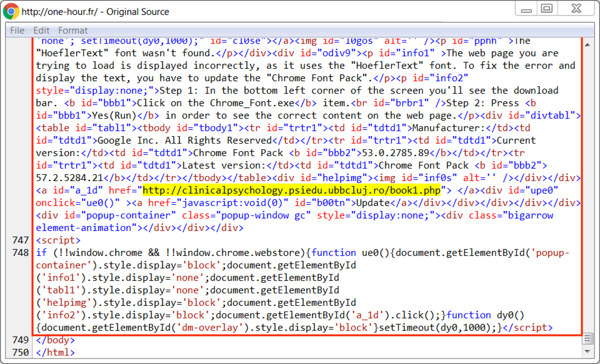This screenshot has height=364, width=600.
Task: Click the scrollbar up arrow
Action: coord(587,44)
